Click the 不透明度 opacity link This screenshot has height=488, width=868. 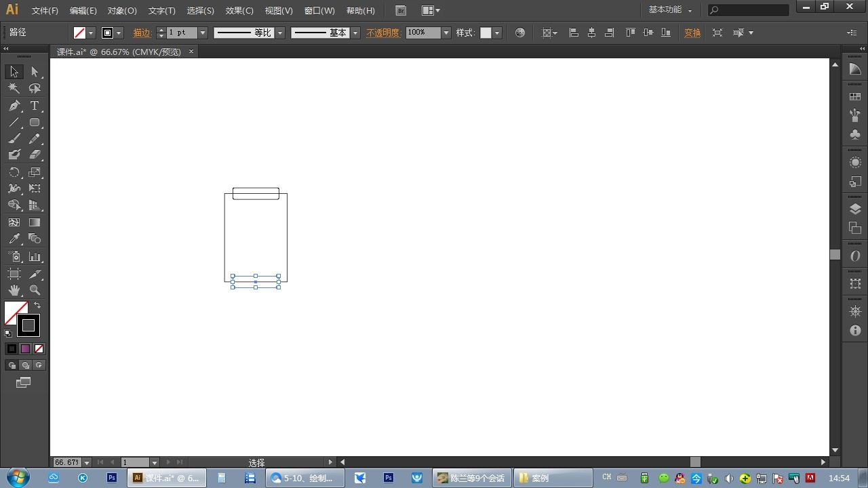383,33
